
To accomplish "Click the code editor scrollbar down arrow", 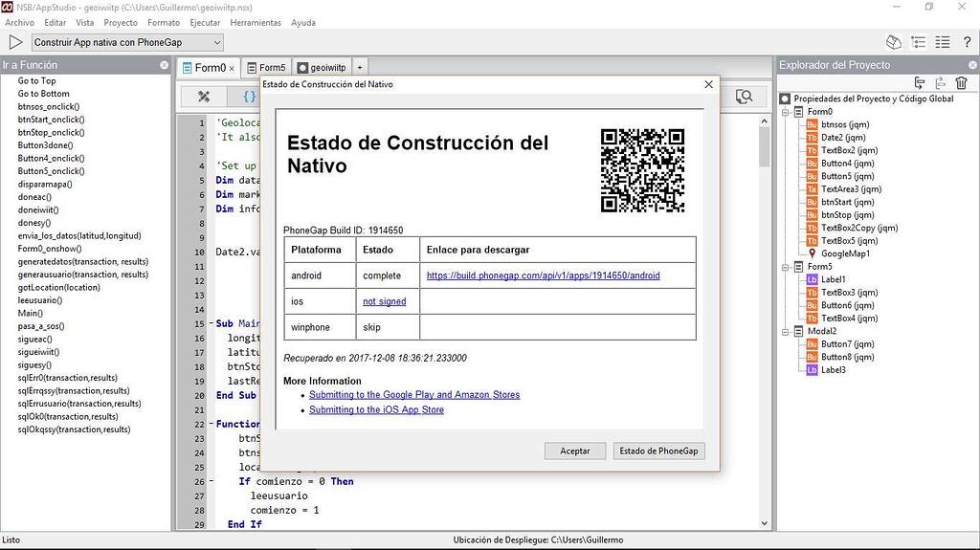I will [x=765, y=524].
